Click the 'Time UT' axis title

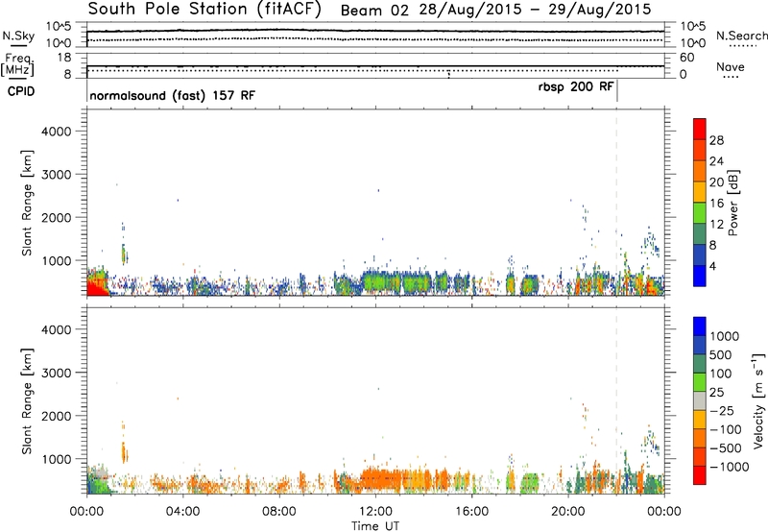tap(375, 526)
